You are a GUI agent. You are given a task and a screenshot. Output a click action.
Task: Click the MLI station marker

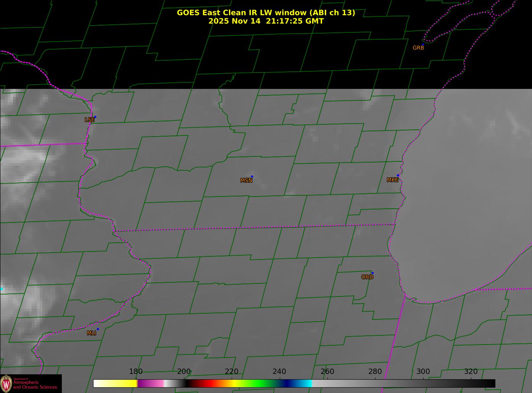click(x=98, y=329)
